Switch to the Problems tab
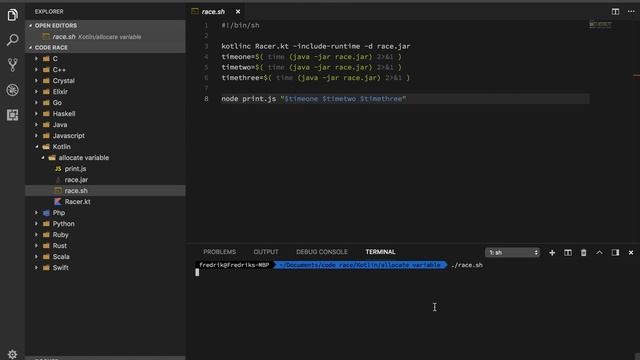The width and height of the screenshot is (640, 360). tap(220, 252)
